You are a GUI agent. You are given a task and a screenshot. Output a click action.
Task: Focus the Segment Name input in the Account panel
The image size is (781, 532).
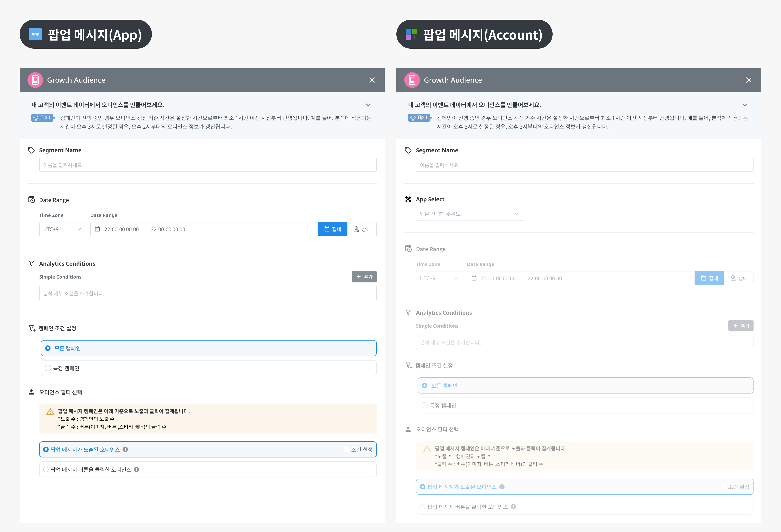[584, 165]
